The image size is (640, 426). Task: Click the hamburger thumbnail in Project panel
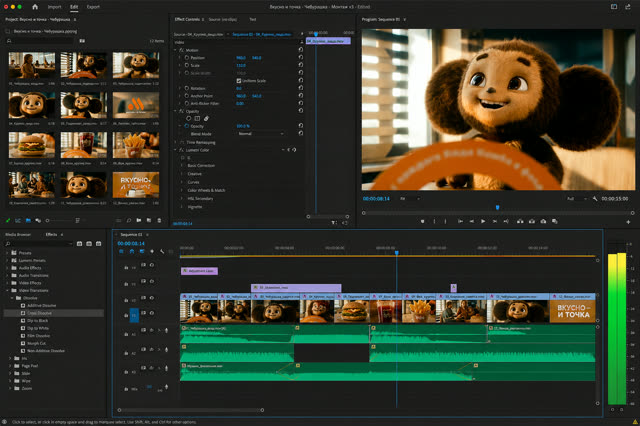(x=32, y=145)
